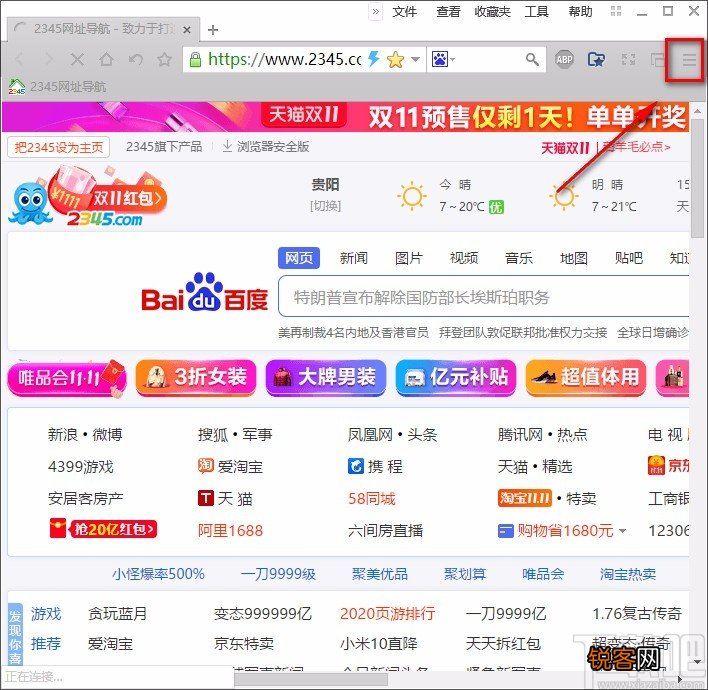This screenshot has width=708, height=690.
Task: Open the 收藏夹 menu
Action: tap(493, 11)
